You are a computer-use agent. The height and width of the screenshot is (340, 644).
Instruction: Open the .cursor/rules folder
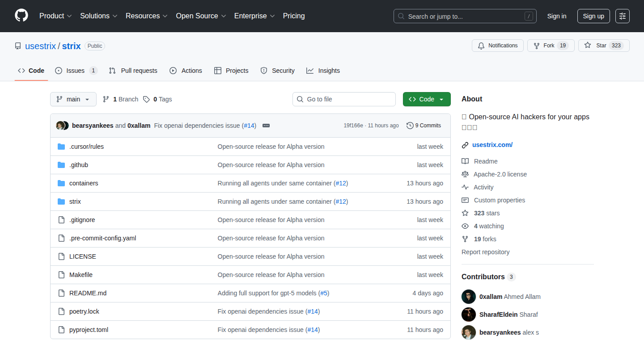pos(86,147)
